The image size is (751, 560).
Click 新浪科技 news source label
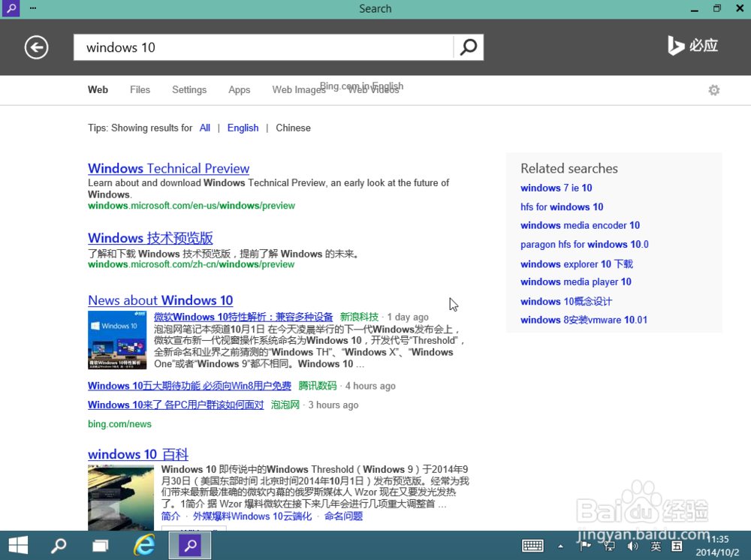(359, 317)
